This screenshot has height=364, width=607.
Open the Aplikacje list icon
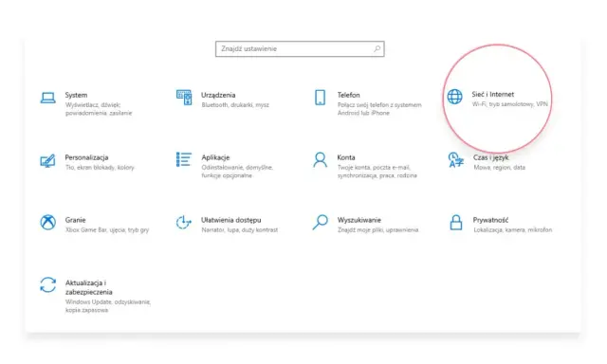tap(184, 159)
